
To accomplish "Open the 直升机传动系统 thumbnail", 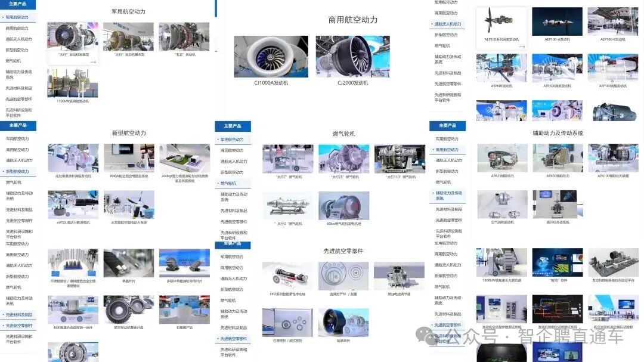I will coord(558,204).
